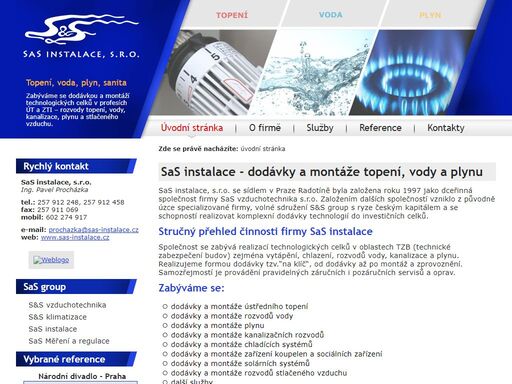Click list item dodávky a montáže ústředního topení
512x384 pixels.
(239, 306)
